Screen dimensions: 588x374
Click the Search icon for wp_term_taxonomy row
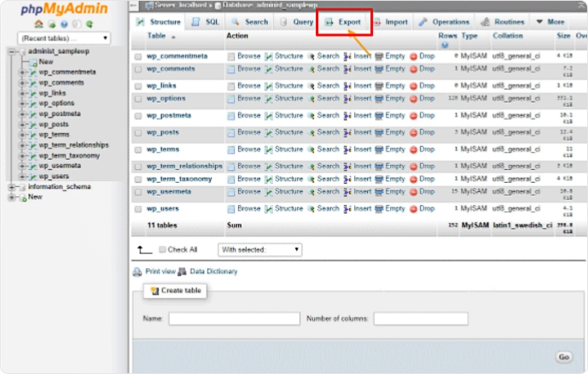pos(311,179)
